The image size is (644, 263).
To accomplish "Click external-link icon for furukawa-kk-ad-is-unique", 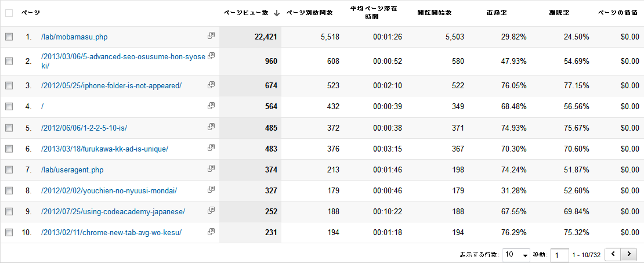I will [x=211, y=148].
